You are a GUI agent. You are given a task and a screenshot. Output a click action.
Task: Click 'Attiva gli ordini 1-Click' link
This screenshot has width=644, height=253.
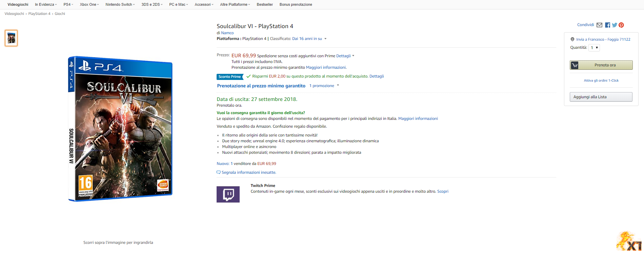click(601, 81)
